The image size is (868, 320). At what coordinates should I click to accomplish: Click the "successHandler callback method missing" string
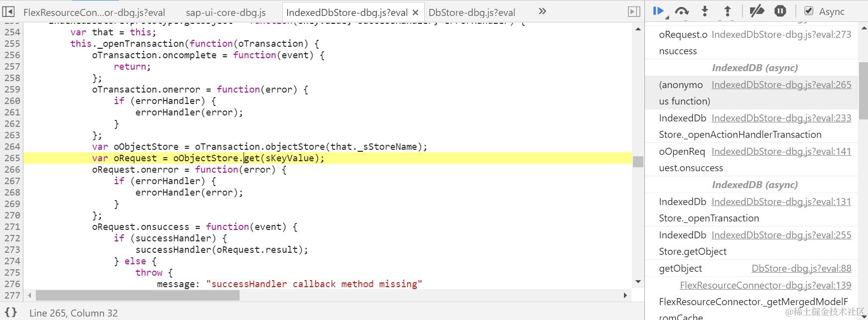point(314,284)
